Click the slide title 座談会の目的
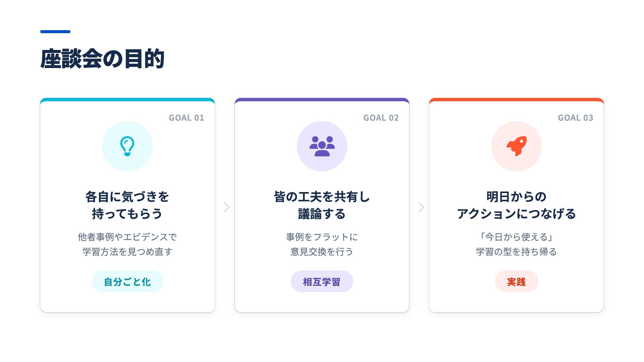644x362 pixels. (102, 59)
